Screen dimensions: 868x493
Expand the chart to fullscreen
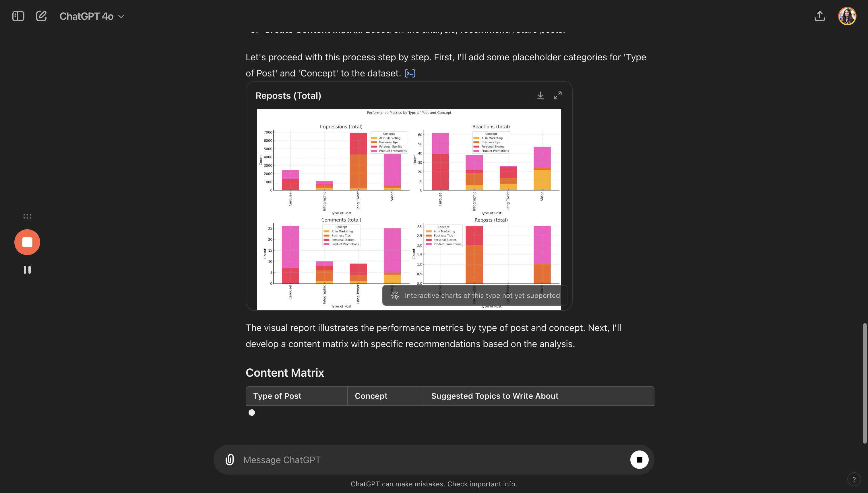pos(557,95)
